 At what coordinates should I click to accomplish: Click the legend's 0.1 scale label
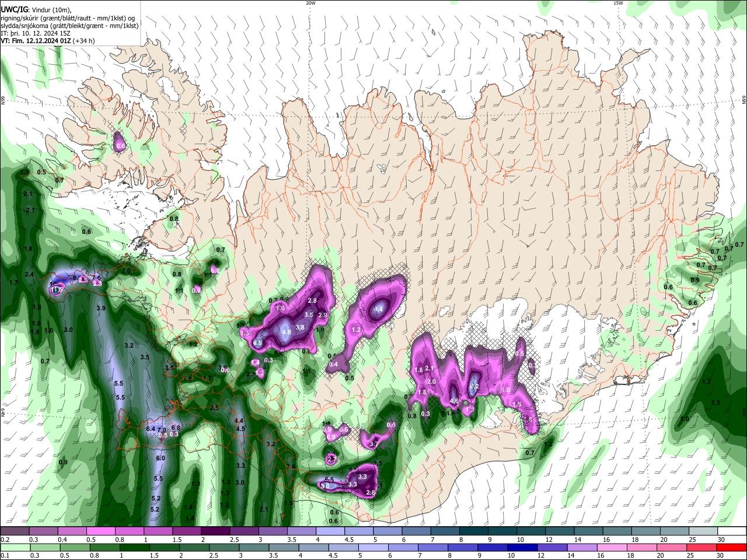point(5,555)
